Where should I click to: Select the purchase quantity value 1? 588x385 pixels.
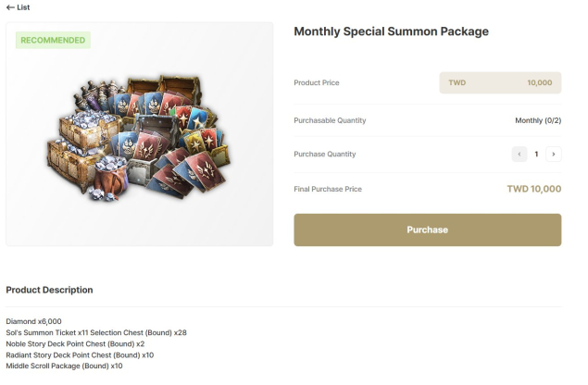[x=536, y=155]
